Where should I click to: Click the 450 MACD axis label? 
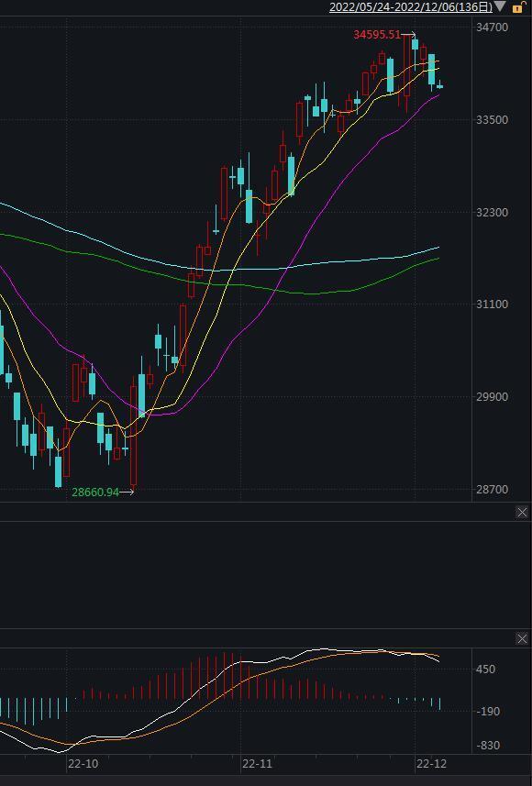click(485, 670)
